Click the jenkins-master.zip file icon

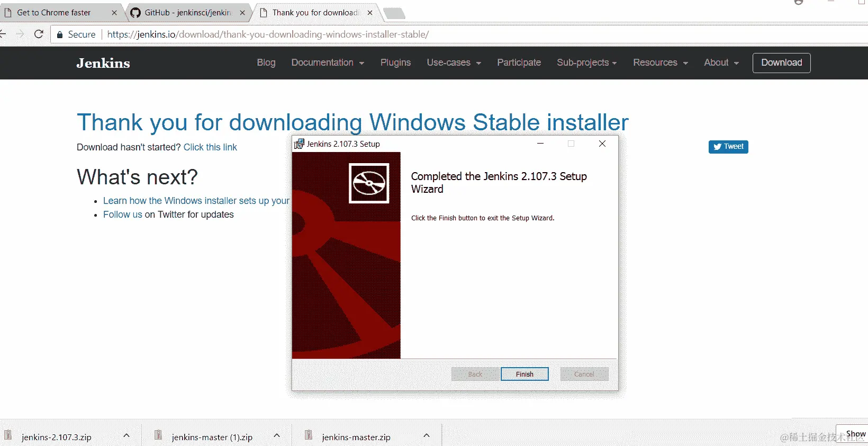(x=309, y=435)
